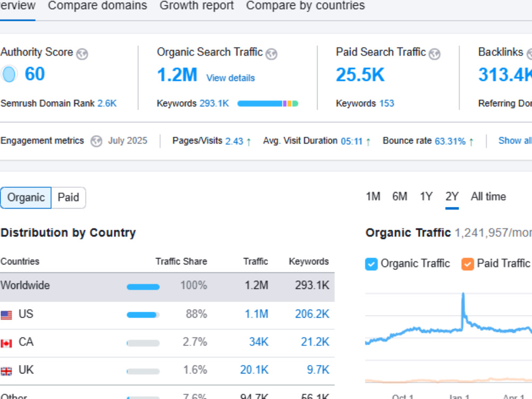Click UK keywords value 9.7K
This screenshot has width=532, height=399.
318,370
